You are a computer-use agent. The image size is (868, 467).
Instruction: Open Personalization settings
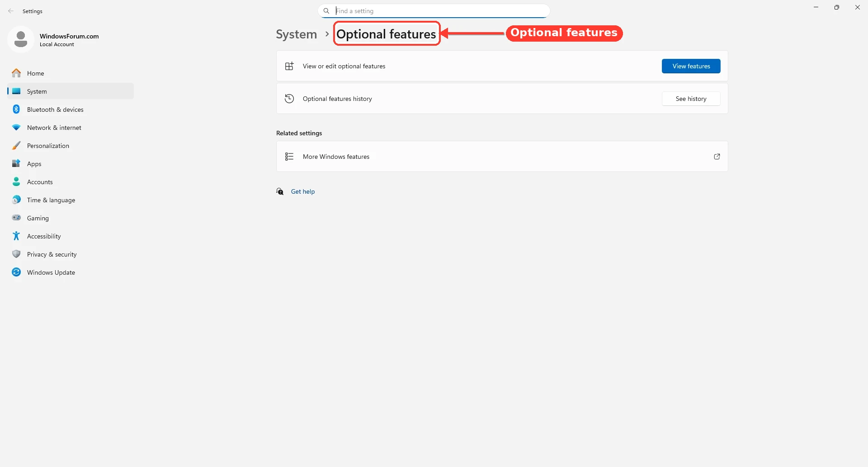click(71, 145)
